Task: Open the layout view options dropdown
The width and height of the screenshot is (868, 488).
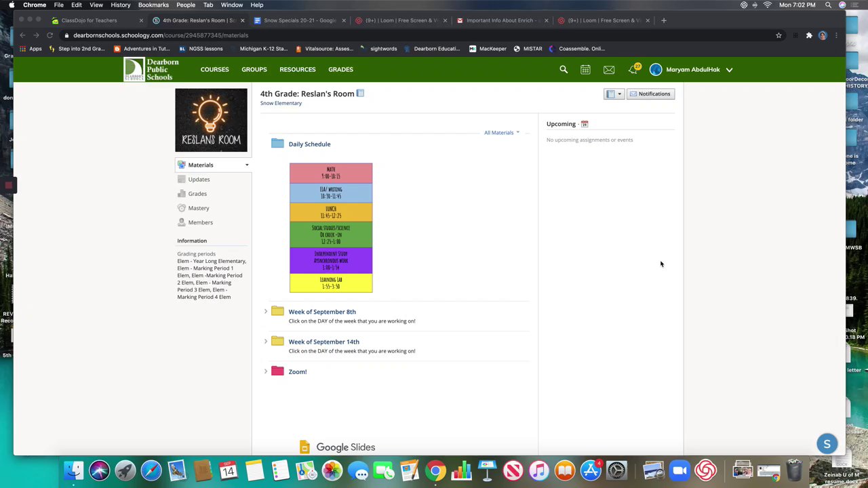Action: pos(614,94)
